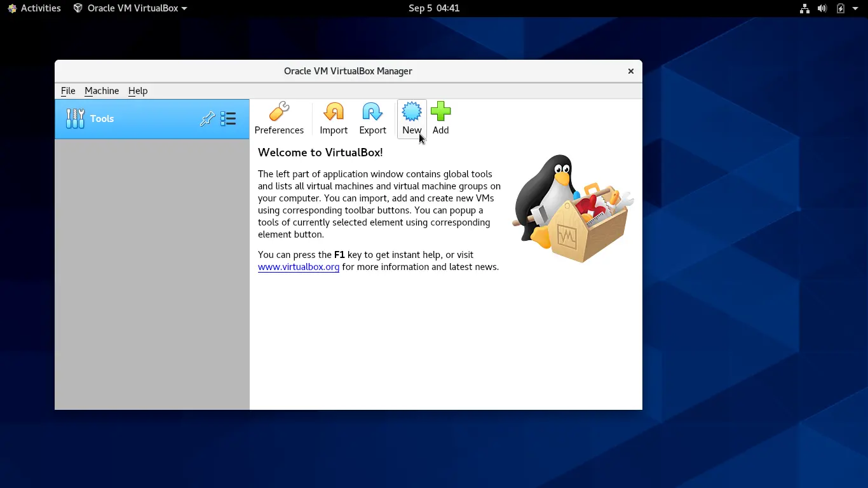Screen dimensions: 868x488
Task: Open the Help menu for instant help
Action: (x=138, y=91)
